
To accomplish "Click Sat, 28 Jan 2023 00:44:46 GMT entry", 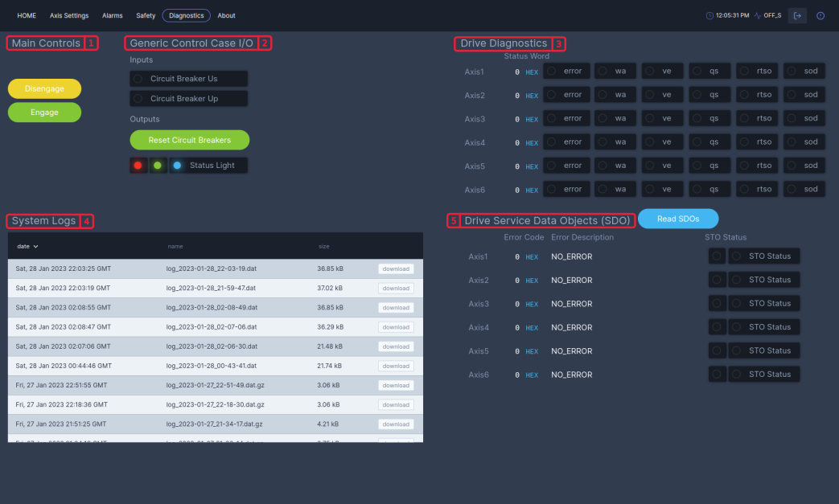I will 64,366.
